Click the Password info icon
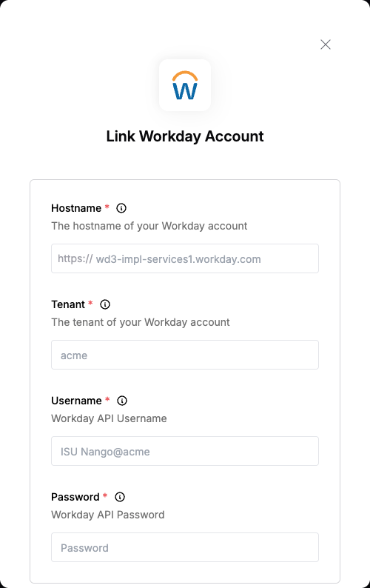The width and height of the screenshot is (370, 588). click(120, 497)
